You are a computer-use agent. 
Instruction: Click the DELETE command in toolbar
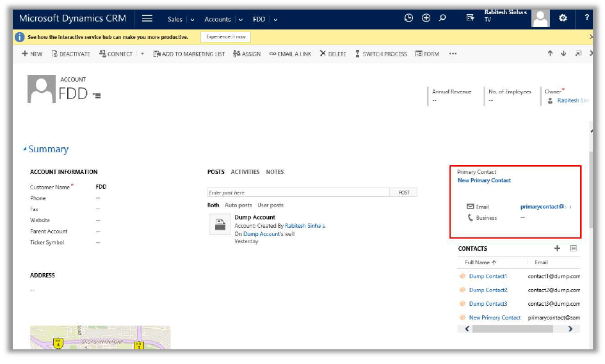coord(333,54)
